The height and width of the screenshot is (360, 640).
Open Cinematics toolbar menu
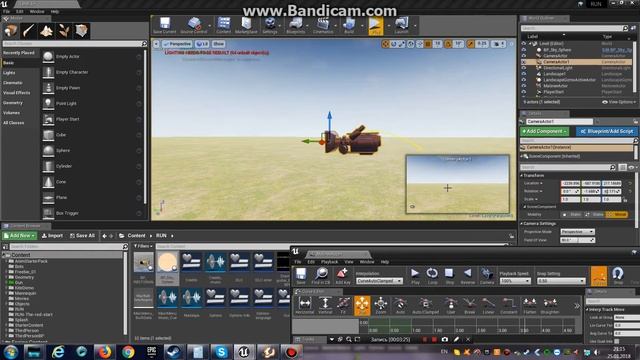(x=323, y=25)
